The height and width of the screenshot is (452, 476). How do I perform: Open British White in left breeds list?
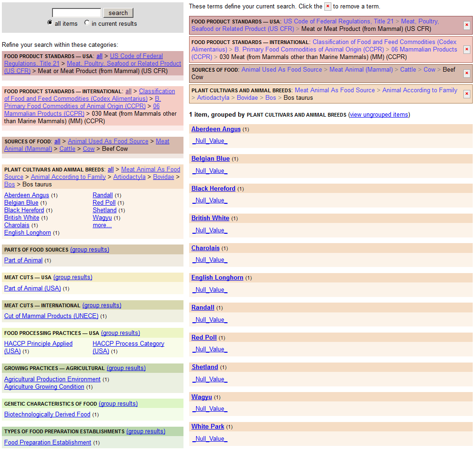[x=22, y=218]
